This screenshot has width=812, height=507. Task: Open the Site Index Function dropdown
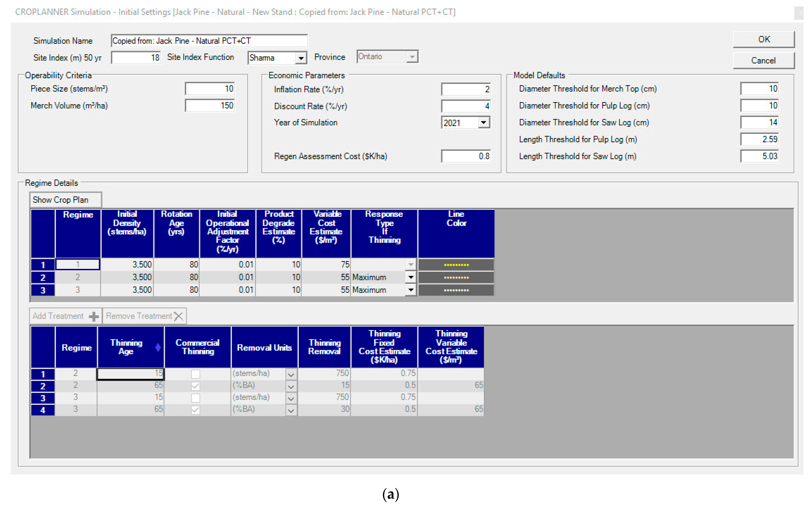pyautogui.click(x=301, y=58)
